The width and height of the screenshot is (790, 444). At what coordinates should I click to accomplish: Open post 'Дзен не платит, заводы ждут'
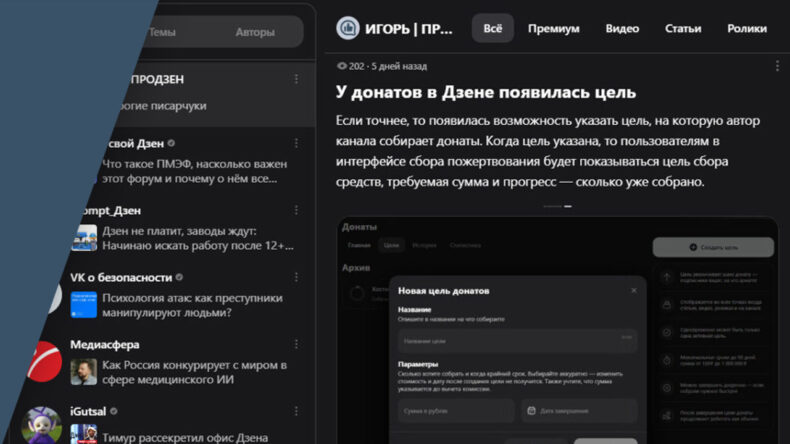point(198,238)
